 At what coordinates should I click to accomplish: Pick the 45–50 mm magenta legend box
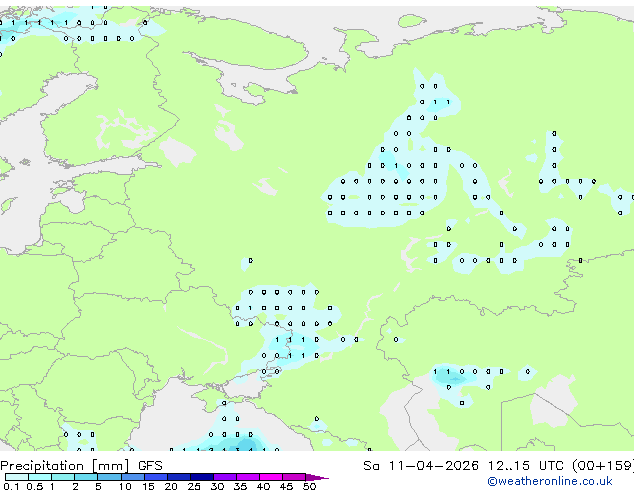(294, 477)
